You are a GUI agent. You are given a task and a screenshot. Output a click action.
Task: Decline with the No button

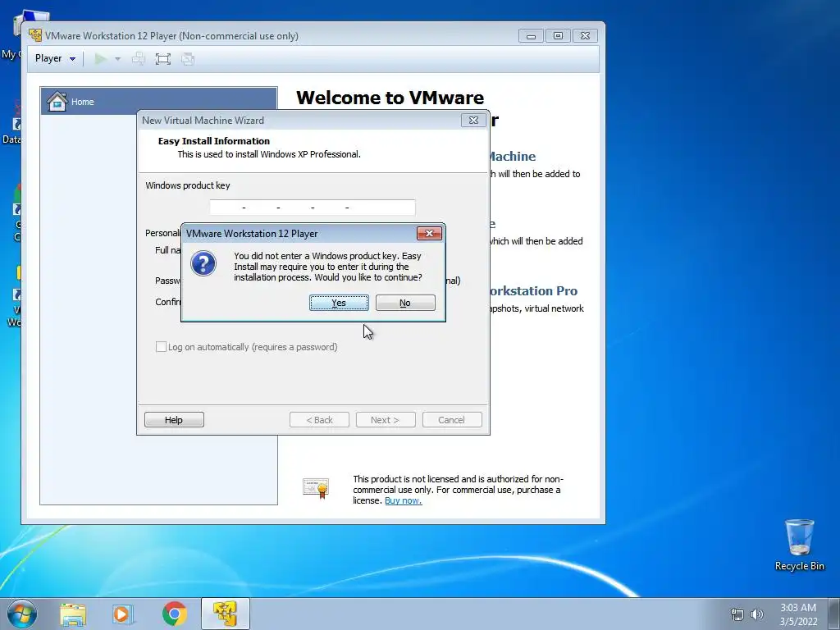point(405,303)
